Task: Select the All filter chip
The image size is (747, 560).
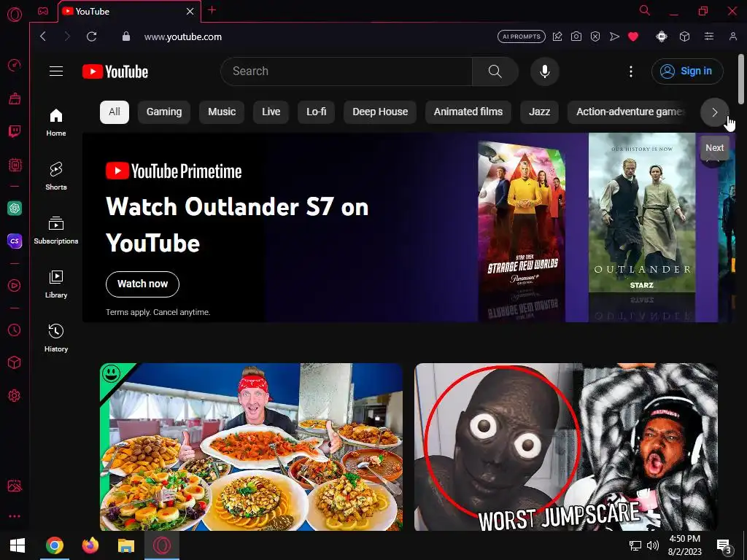Action: (x=115, y=112)
